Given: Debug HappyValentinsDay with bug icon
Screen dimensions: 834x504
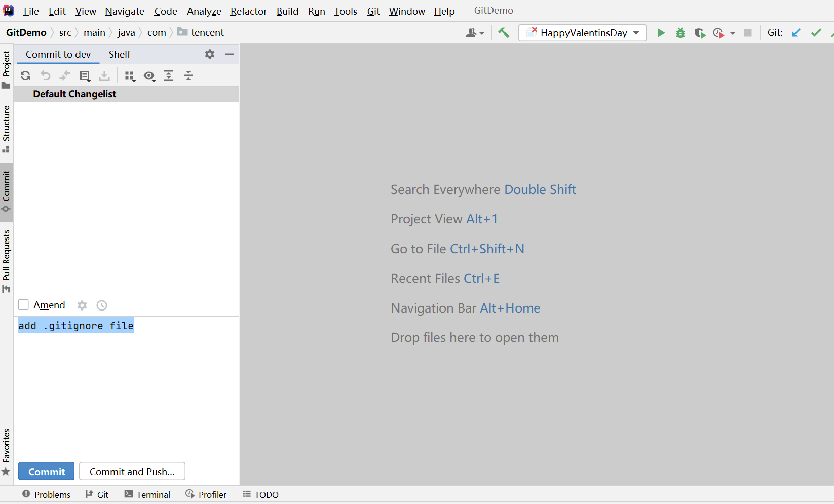Looking at the screenshot, I should pos(680,33).
